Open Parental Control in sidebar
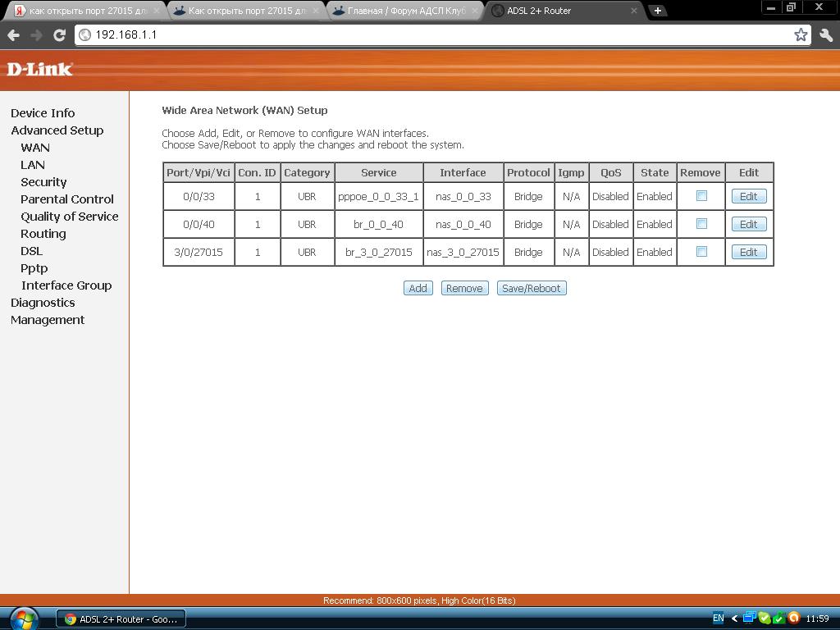 [x=67, y=199]
